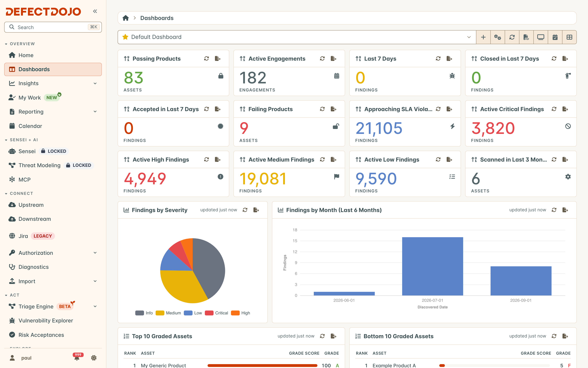This screenshot has width=588, height=368.
Task: Collapse the sidebar with the double chevron
Action: pos(95,11)
